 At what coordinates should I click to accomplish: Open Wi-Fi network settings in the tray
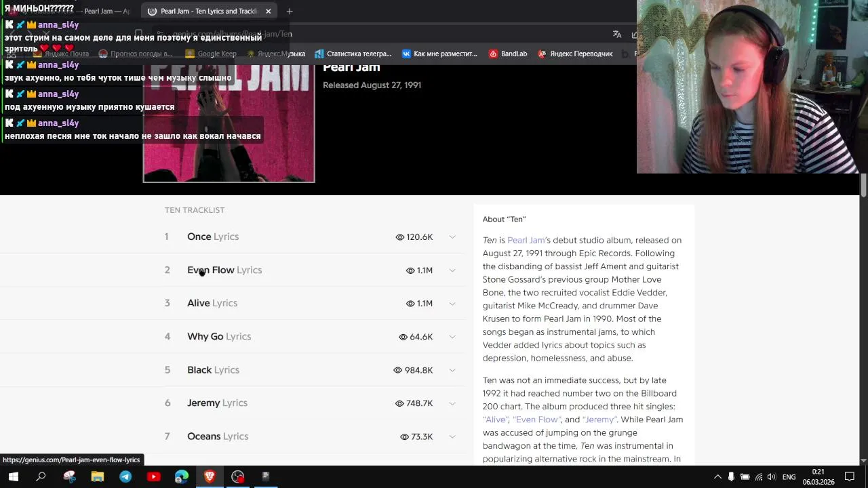758,477
